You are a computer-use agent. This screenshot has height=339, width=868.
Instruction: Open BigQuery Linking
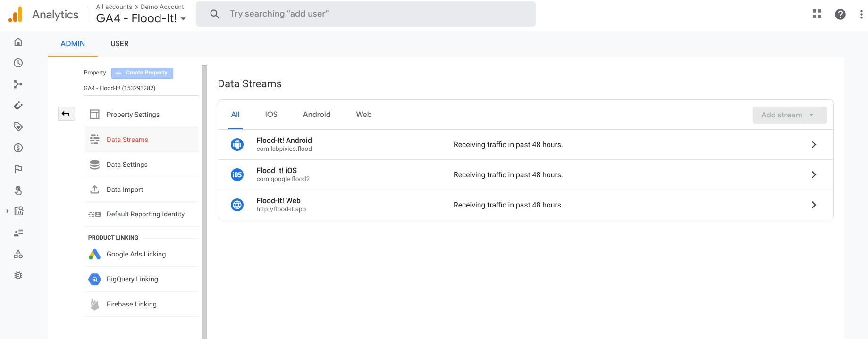[142, 279]
